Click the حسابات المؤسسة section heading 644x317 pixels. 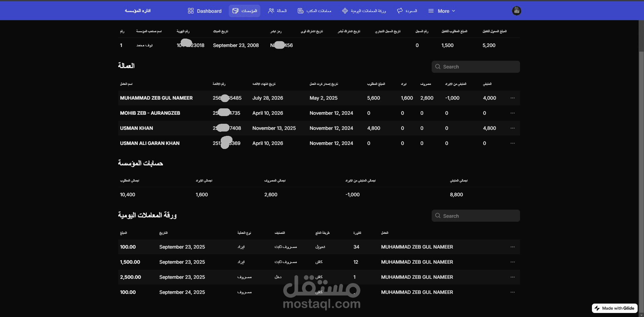tap(140, 163)
